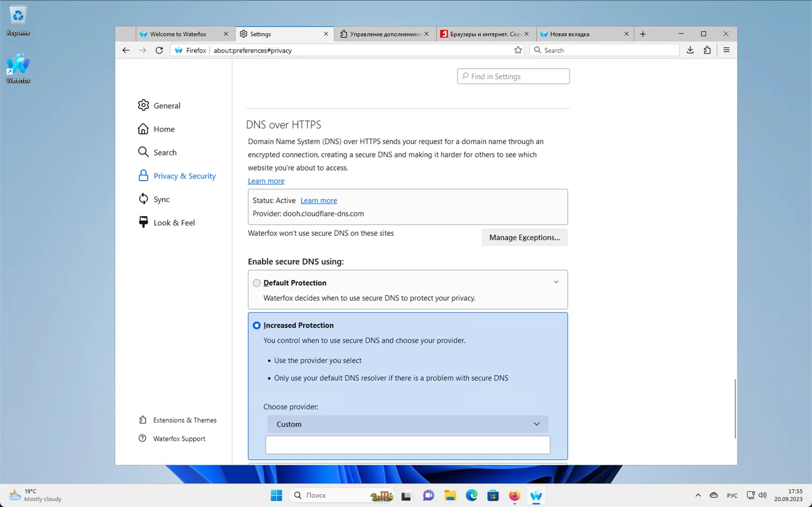Click the settings page vertical scrollbar
This screenshot has height=507, width=812.
735,409
